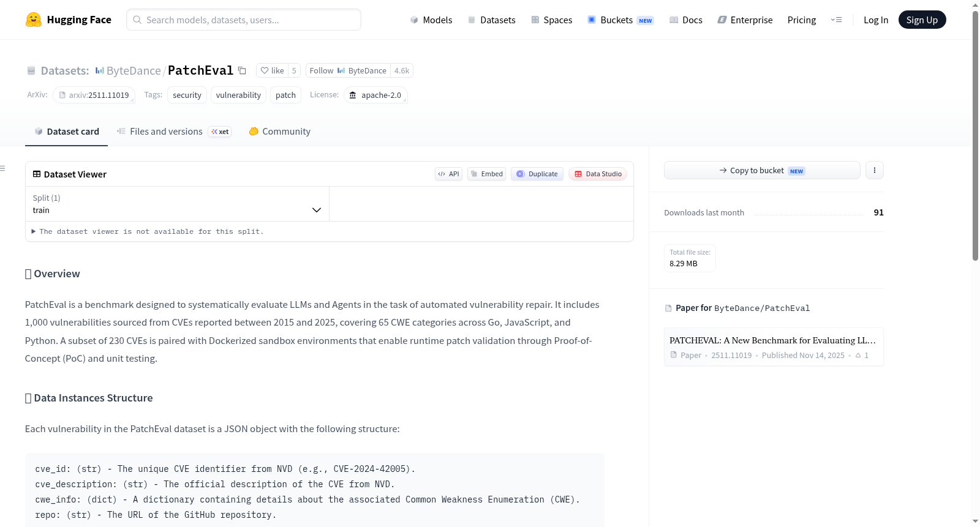Open the Split train dropdown
This screenshot has height=527, width=980.
tap(177, 204)
